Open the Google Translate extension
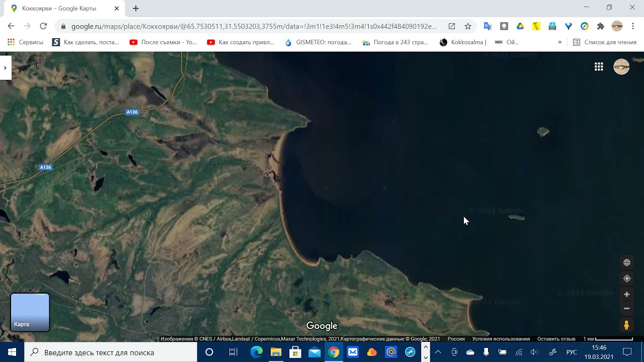 (x=488, y=26)
